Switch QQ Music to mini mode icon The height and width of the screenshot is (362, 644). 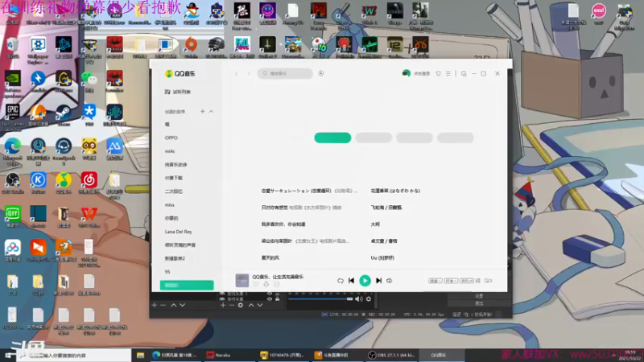click(464, 73)
